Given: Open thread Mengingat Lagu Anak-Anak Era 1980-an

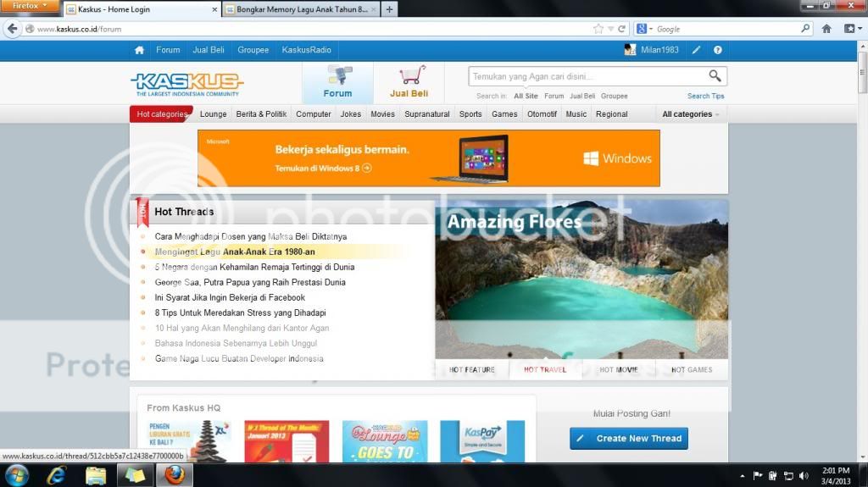Looking at the screenshot, I should click(x=235, y=252).
